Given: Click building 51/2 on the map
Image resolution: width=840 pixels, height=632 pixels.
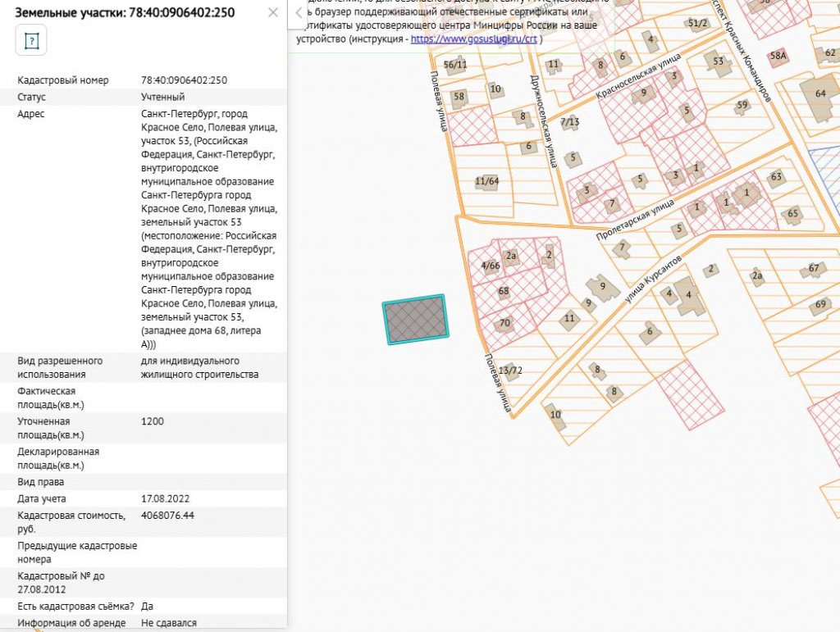Looking at the screenshot, I should point(697,24).
